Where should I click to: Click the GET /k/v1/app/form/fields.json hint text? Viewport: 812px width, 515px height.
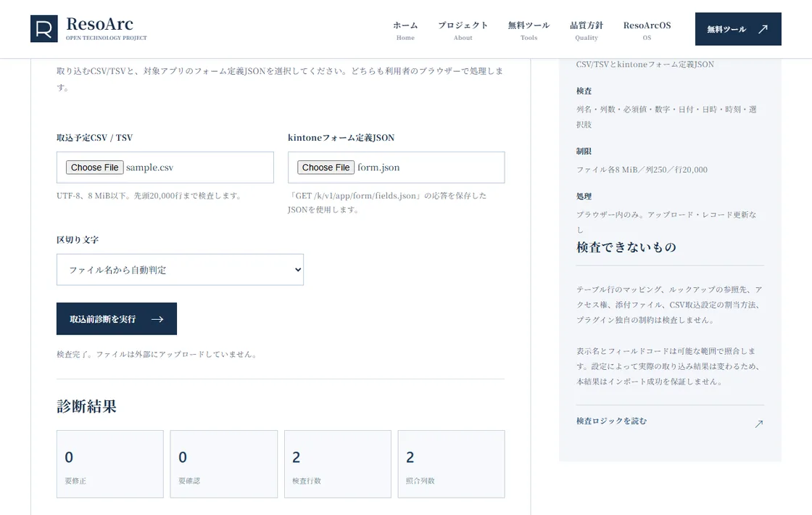(x=387, y=202)
